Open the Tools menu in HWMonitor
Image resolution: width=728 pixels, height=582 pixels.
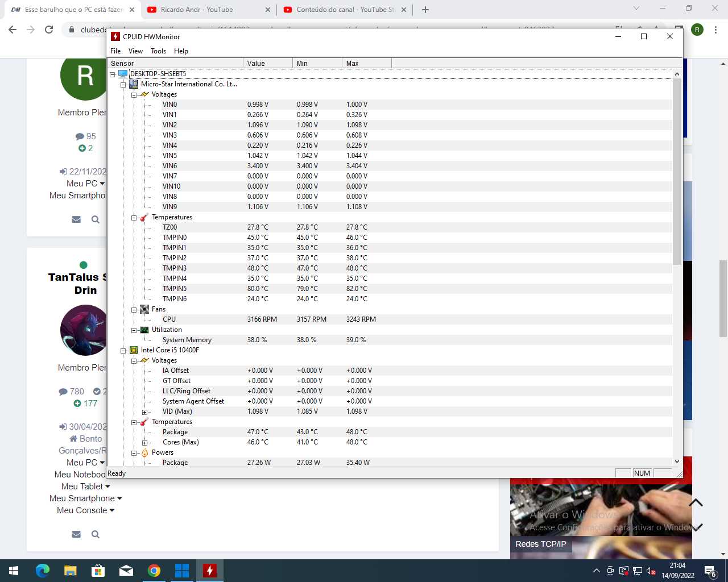tap(158, 51)
